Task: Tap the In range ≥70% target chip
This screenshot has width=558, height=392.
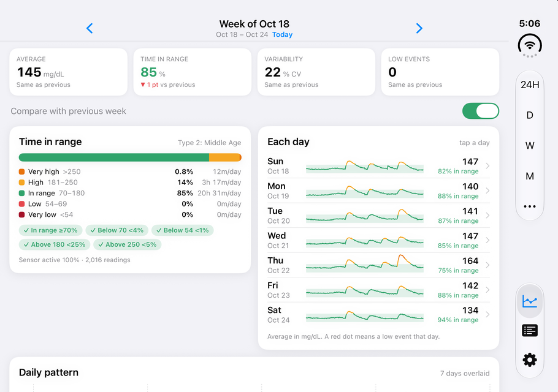Action: (50, 230)
